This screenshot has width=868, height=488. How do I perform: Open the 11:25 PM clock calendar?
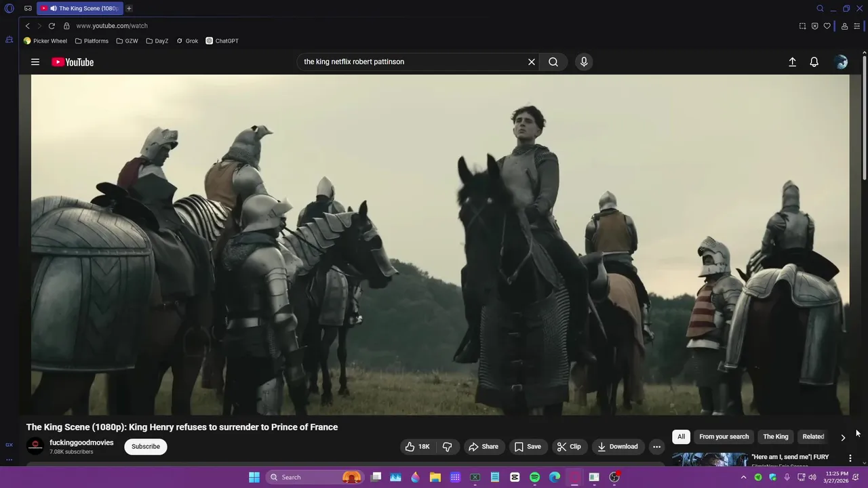click(836, 477)
